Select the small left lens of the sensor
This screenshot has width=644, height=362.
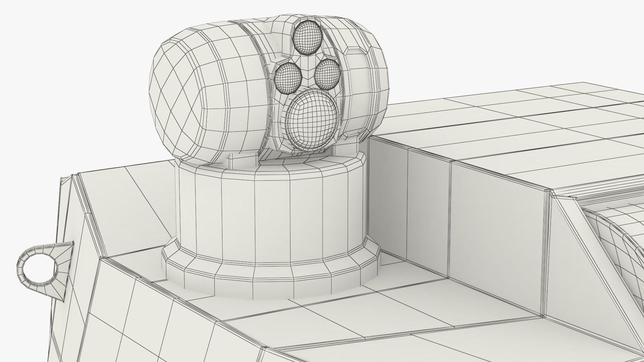(288, 78)
